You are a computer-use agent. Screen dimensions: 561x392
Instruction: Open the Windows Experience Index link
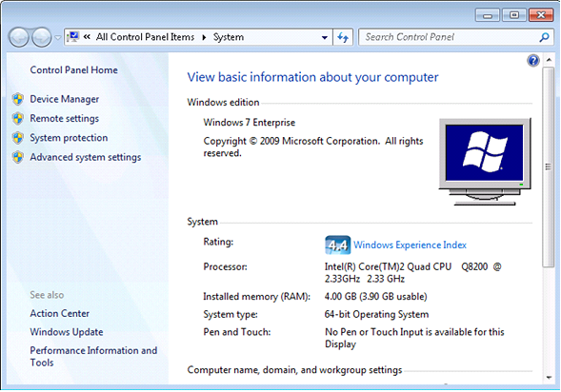(410, 245)
